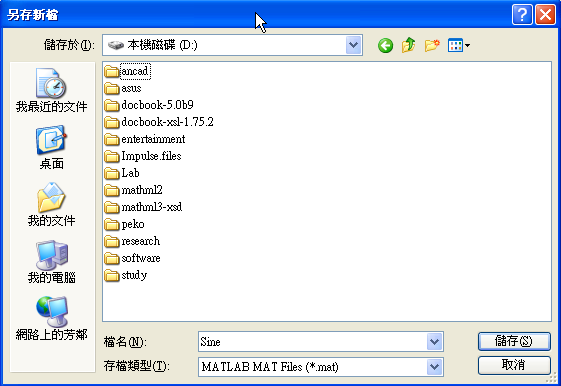
Task: Open My Recent Documents shortcut (我最近的文件)
Action: coord(51,90)
